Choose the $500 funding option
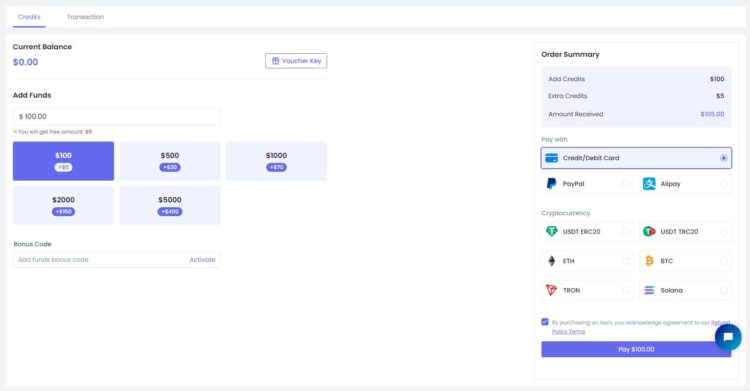 [170, 161]
